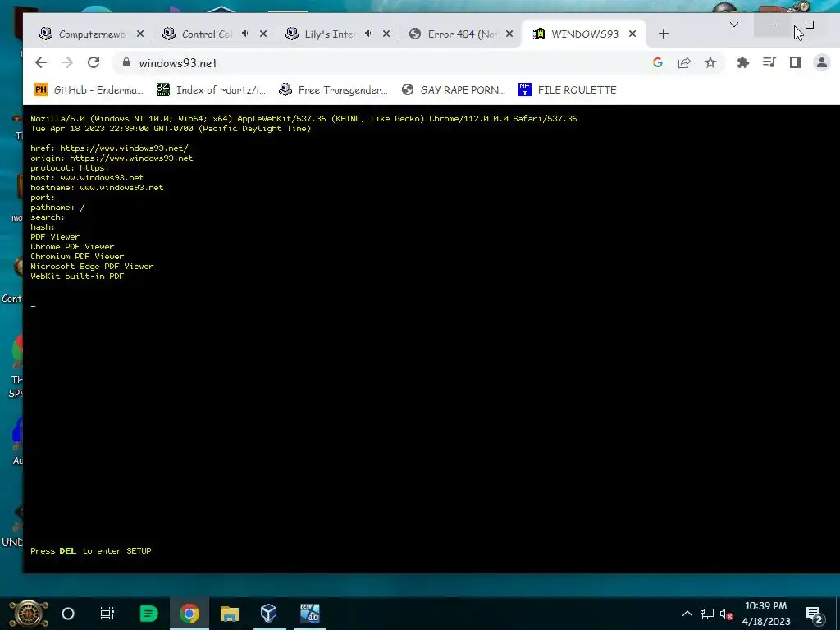840x630 pixels.
Task: Click the 'Microsoft Edge PDF Viewer' line
Action: (x=92, y=267)
